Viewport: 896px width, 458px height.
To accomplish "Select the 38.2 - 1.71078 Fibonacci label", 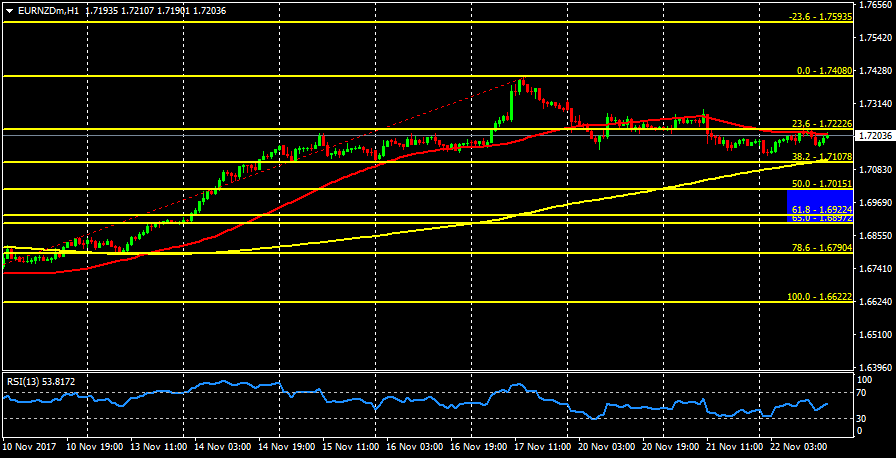I will click(821, 157).
